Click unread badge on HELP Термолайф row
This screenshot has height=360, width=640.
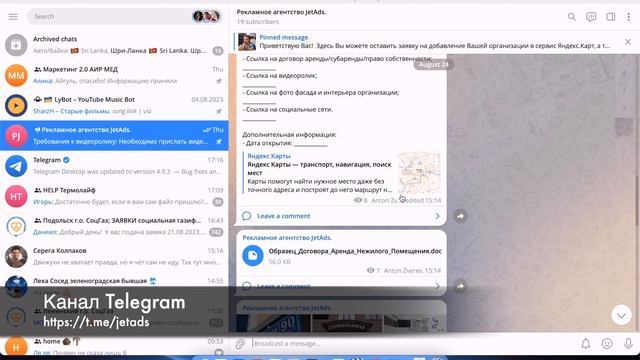[x=218, y=202]
